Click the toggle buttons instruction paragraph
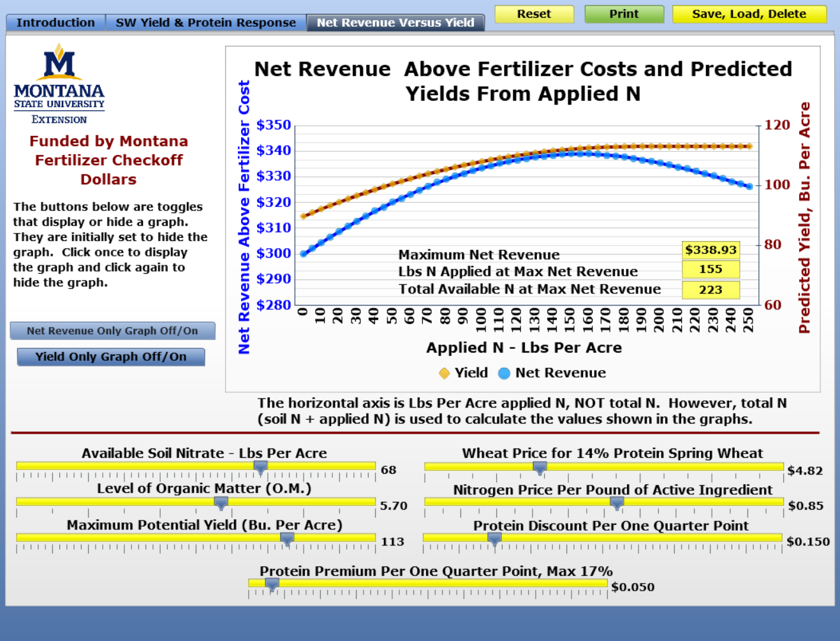Screen dimensions: 840x641 pyautogui.click(x=110, y=244)
